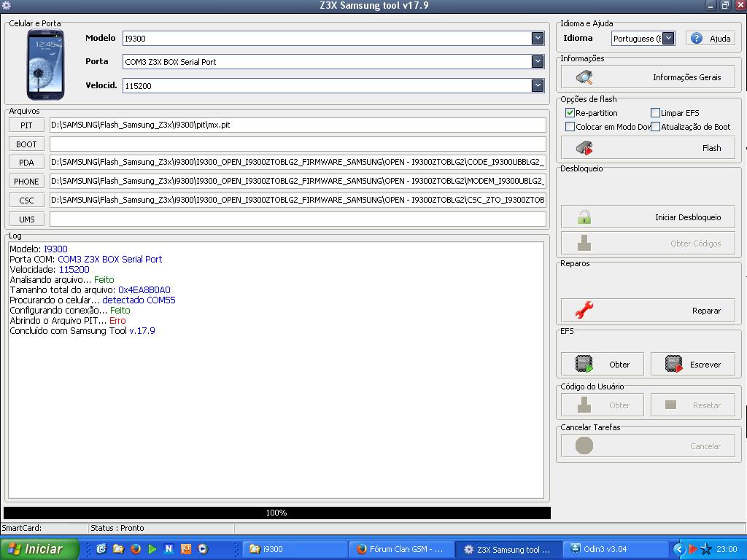Click the blue N quick launch icon
The width and height of the screenshot is (747, 560).
click(x=169, y=548)
